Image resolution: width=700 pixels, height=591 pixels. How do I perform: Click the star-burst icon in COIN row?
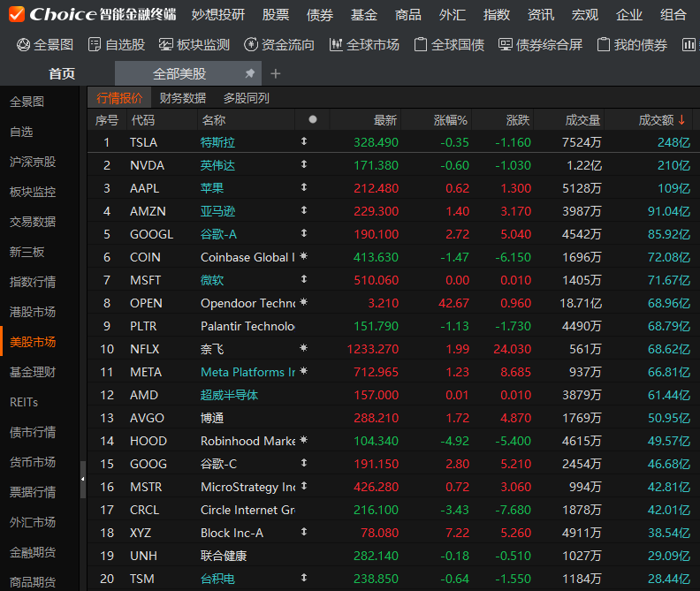pyautogui.click(x=303, y=256)
